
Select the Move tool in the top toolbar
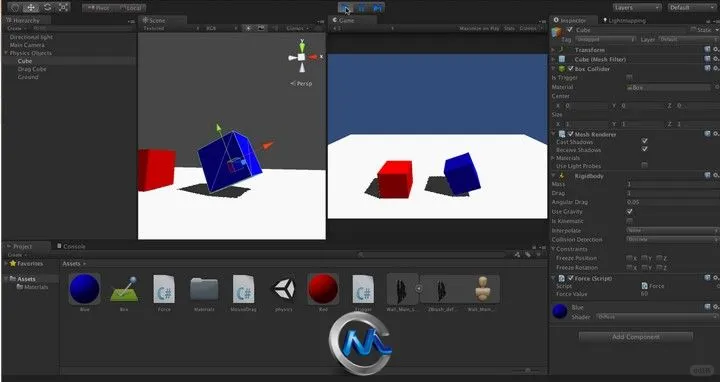point(31,7)
